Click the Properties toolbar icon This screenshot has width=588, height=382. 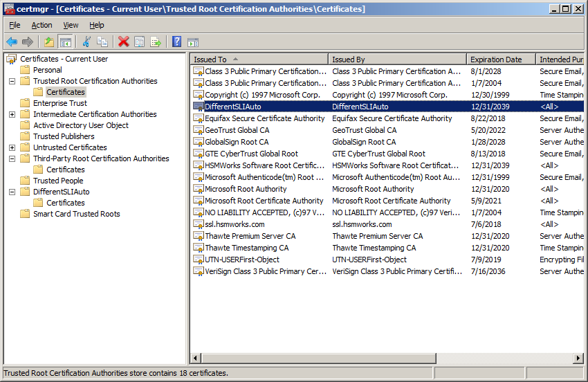click(140, 42)
